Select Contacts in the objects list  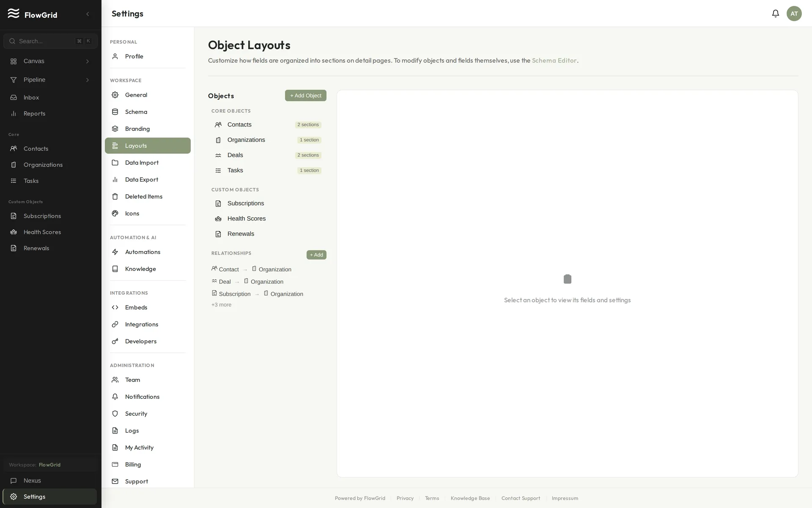[268, 125]
